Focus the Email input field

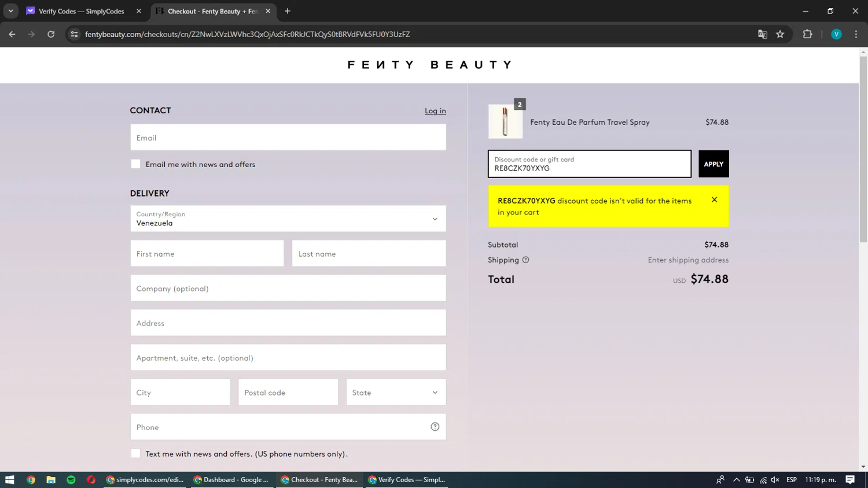click(288, 138)
